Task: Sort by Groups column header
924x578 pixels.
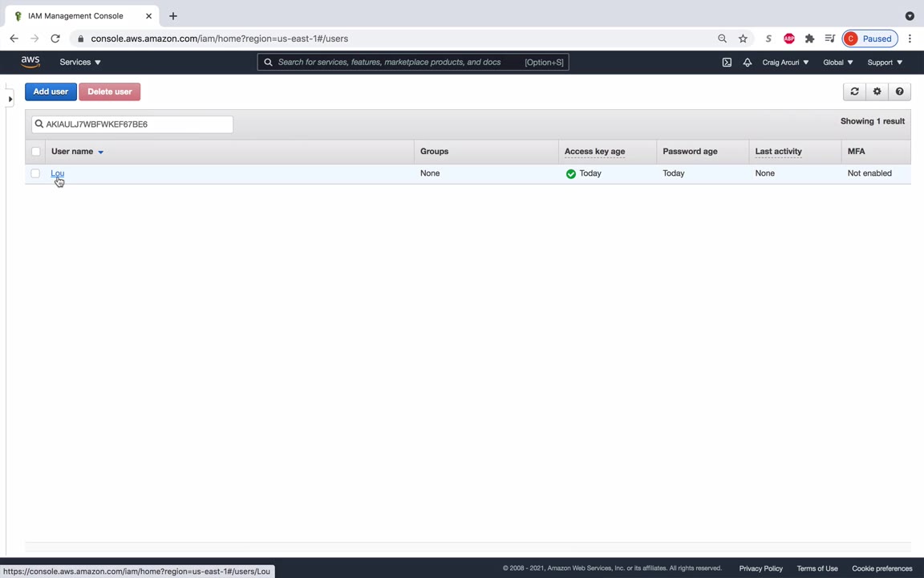Action: pos(434,152)
